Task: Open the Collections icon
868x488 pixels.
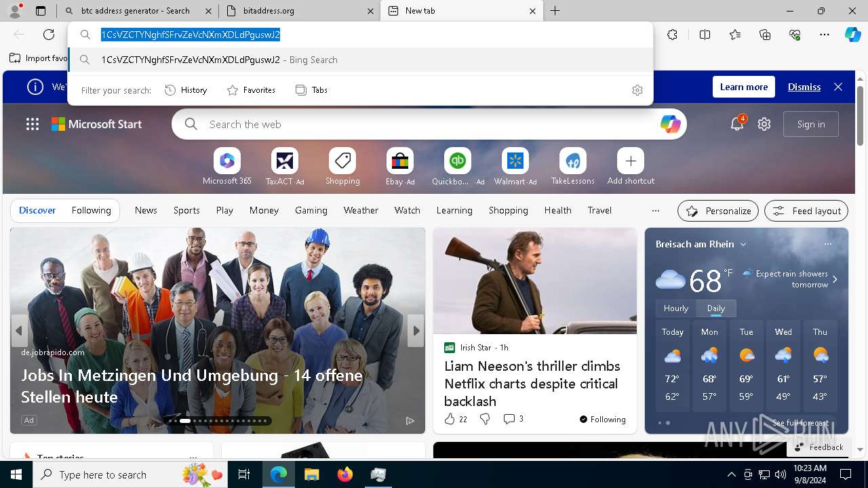Action: 765,35
